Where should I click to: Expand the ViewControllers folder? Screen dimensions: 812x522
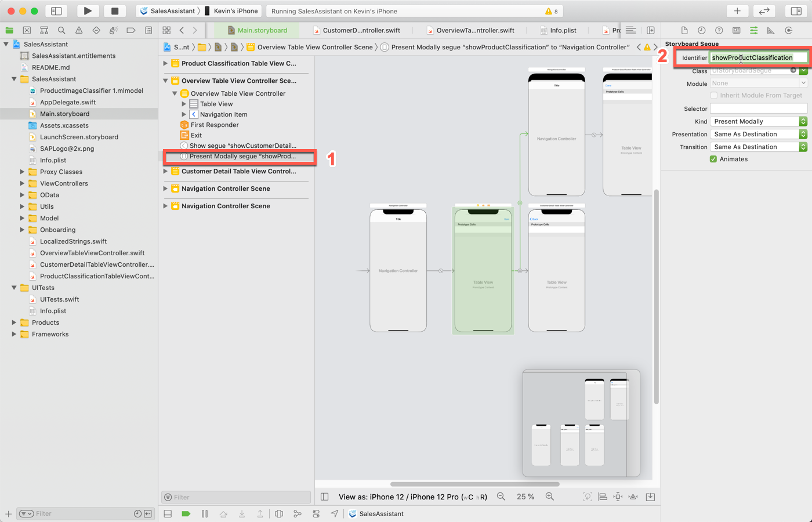[x=22, y=183]
